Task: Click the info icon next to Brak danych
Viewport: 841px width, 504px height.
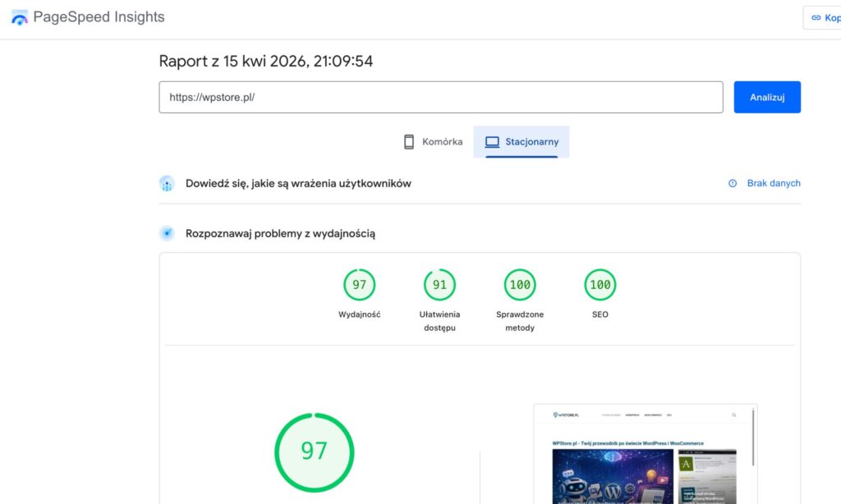Action: click(x=733, y=184)
